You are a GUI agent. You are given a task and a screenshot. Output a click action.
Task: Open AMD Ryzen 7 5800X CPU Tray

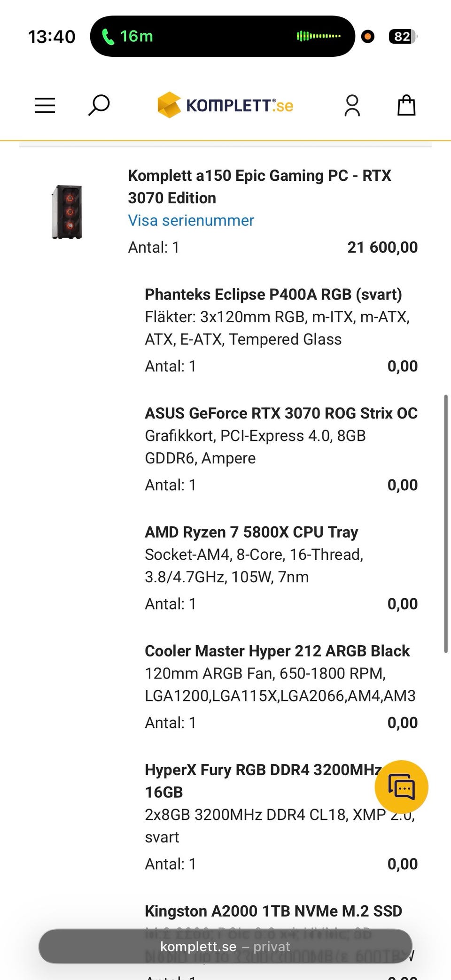click(x=251, y=532)
